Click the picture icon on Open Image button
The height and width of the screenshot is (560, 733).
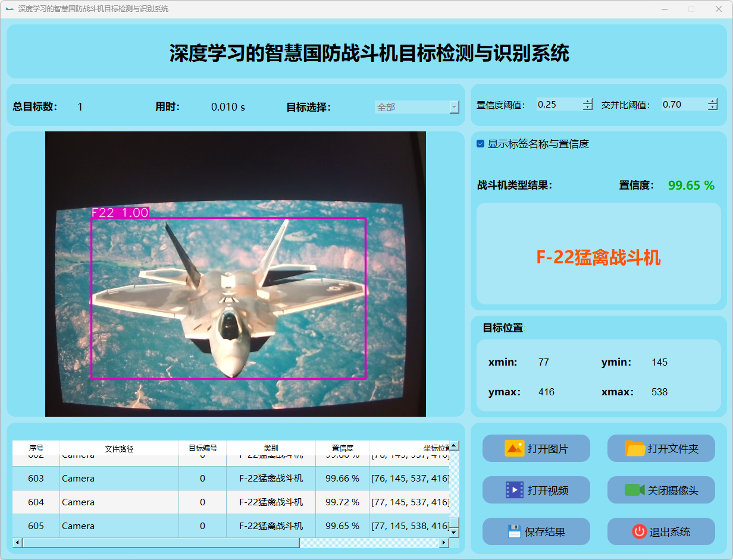[514, 448]
